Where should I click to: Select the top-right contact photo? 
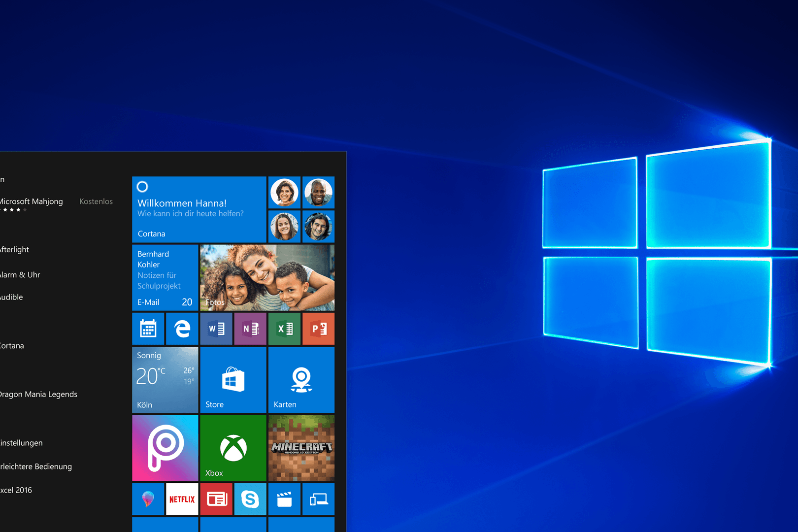pyautogui.click(x=318, y=193)
